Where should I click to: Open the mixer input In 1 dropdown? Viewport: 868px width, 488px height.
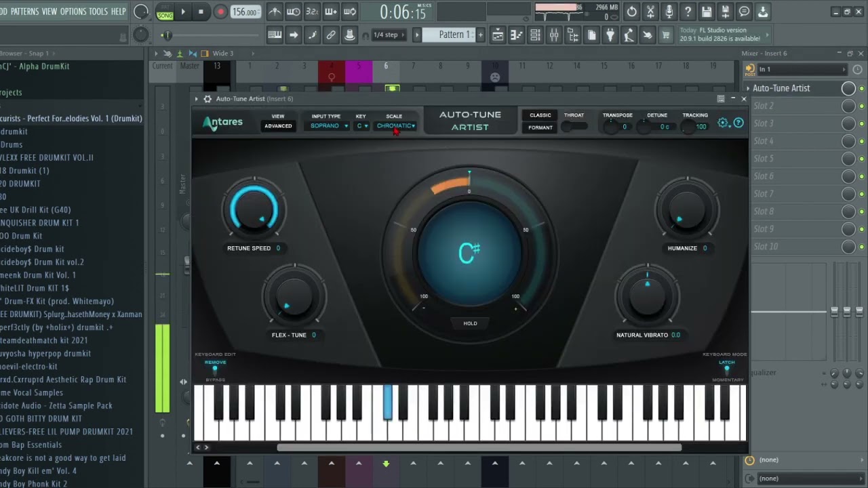[x=802, y=69]
